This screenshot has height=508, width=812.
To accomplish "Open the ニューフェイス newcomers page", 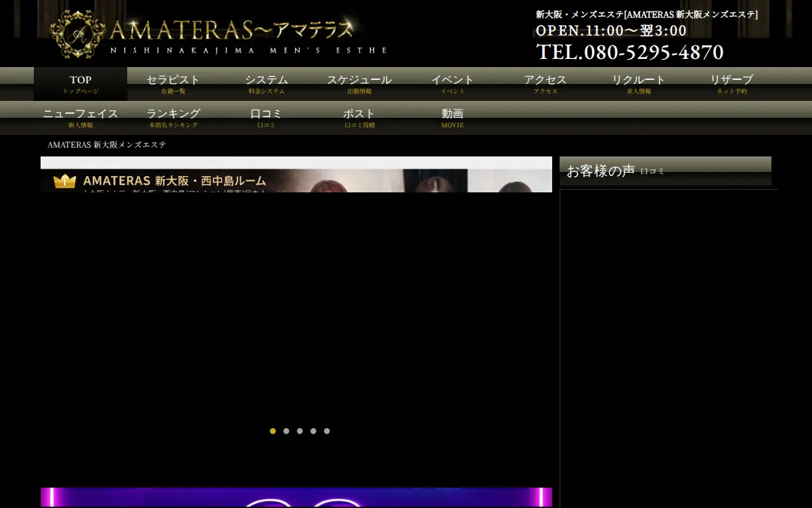I will click(x=81, y=118).
